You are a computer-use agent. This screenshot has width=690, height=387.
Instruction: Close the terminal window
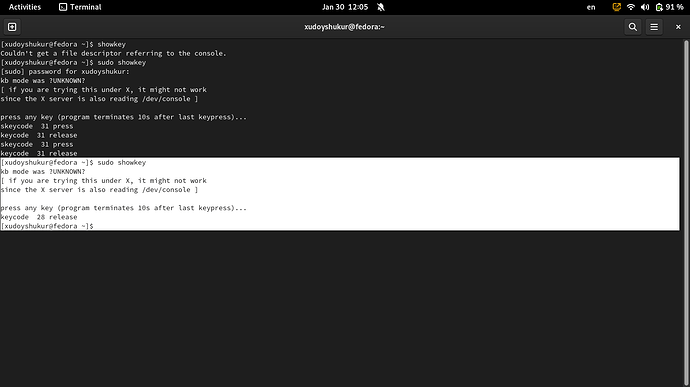(x=678, y=27)
